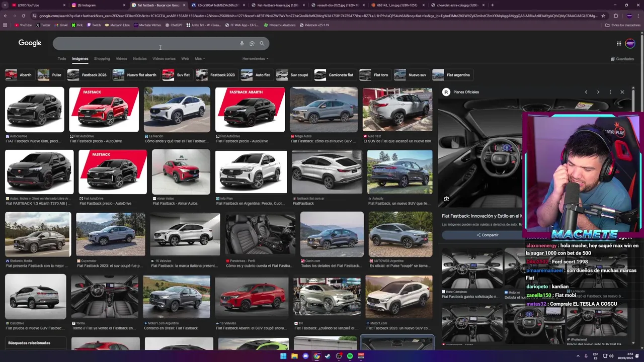Click the ESP language indicator
The width and height of the screenshot is (644, 362).
[596, 356]
